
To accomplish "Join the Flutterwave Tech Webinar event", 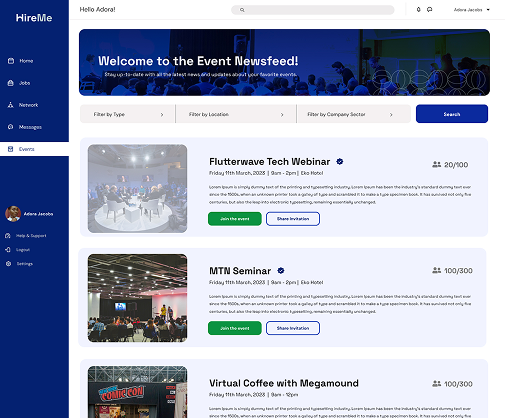I will [x=235, y=219].
